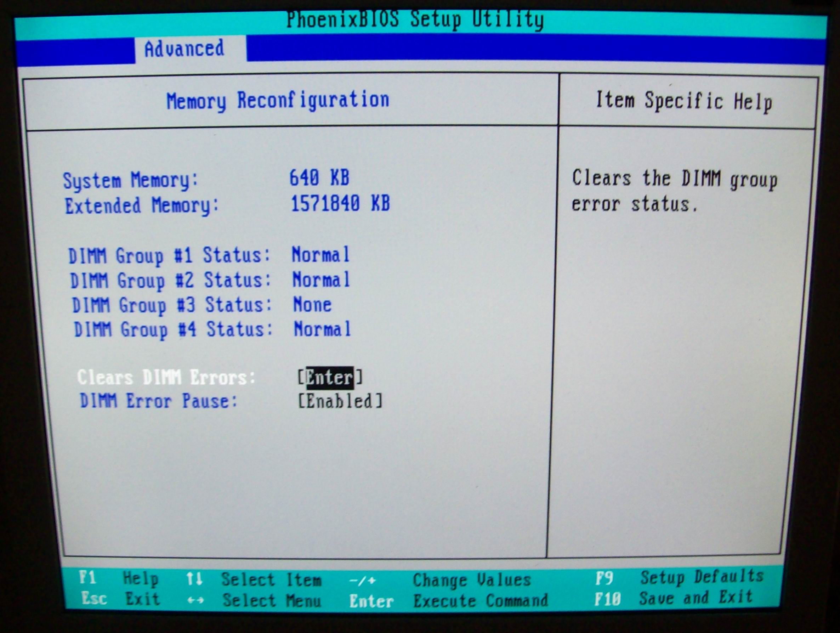Image resolution: width=840 pixels, height=633 pixels.
Task: Click the Item Specific Help heading
Action: click(684, 101)
